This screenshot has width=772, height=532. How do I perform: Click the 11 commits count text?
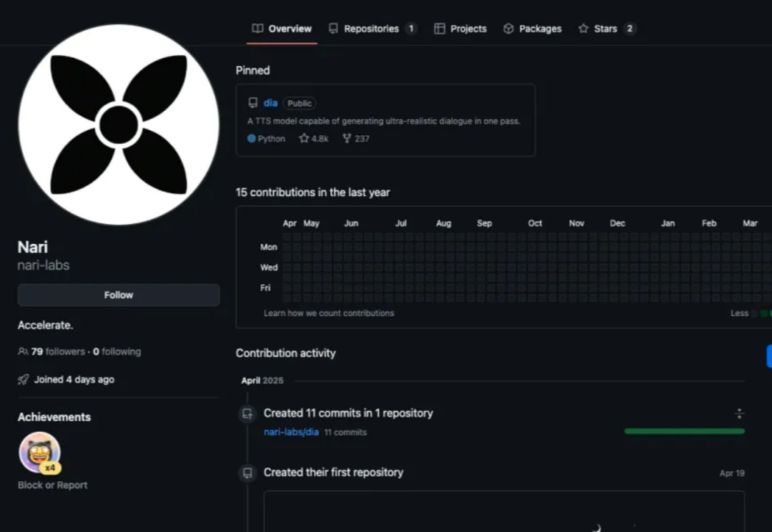(346, 433)
